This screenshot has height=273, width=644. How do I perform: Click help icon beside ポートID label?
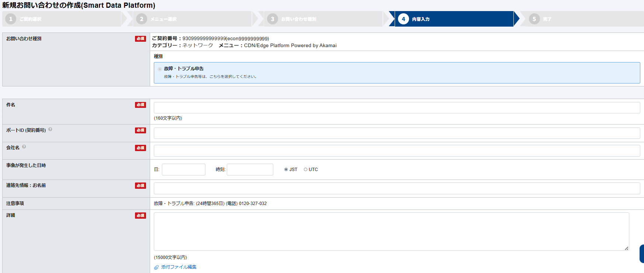point(50,129)
